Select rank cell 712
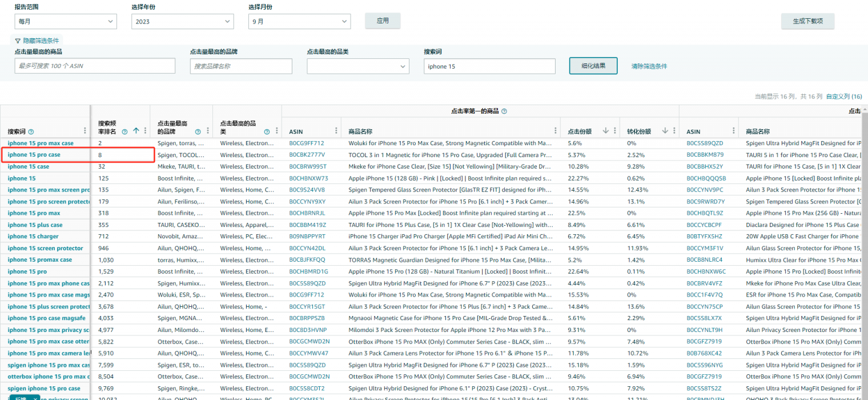The height and width of the screenshot is (400, 868). [x=103, y=237]
